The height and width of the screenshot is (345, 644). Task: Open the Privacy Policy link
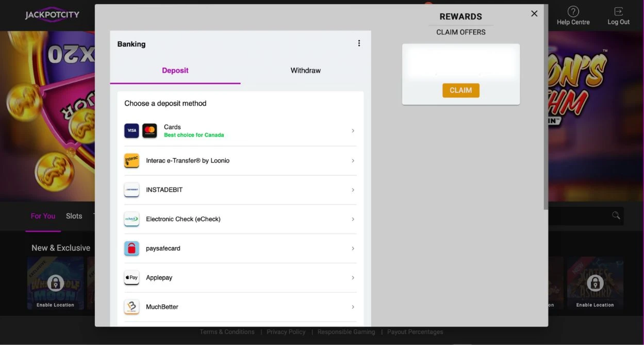286,332
